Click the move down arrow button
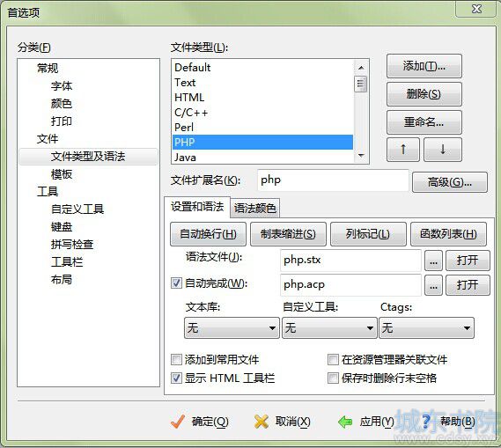Screen dimensions: 501x448 pos(443,150)
